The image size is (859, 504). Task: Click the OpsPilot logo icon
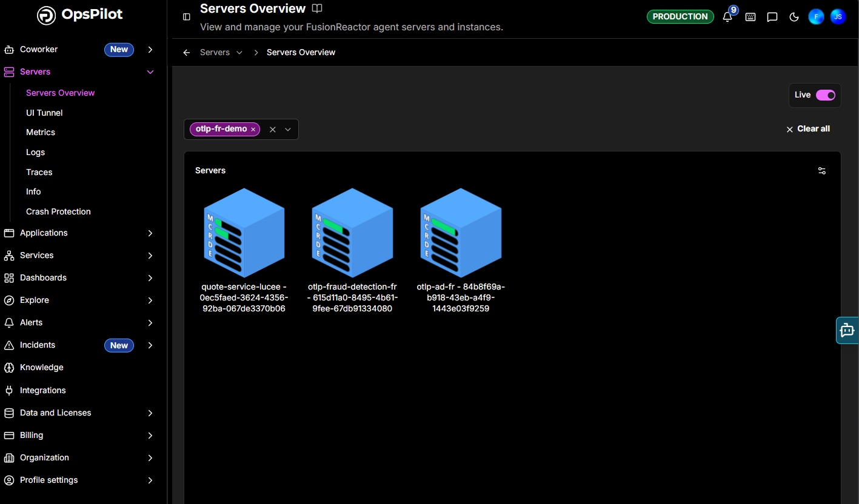pyautogui.click(x=46, y=15)
